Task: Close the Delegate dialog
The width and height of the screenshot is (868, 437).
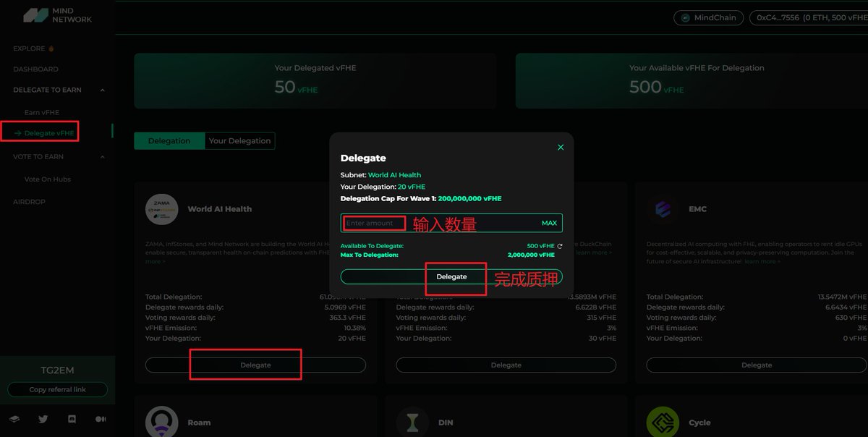Action: [x=561, y=147]
